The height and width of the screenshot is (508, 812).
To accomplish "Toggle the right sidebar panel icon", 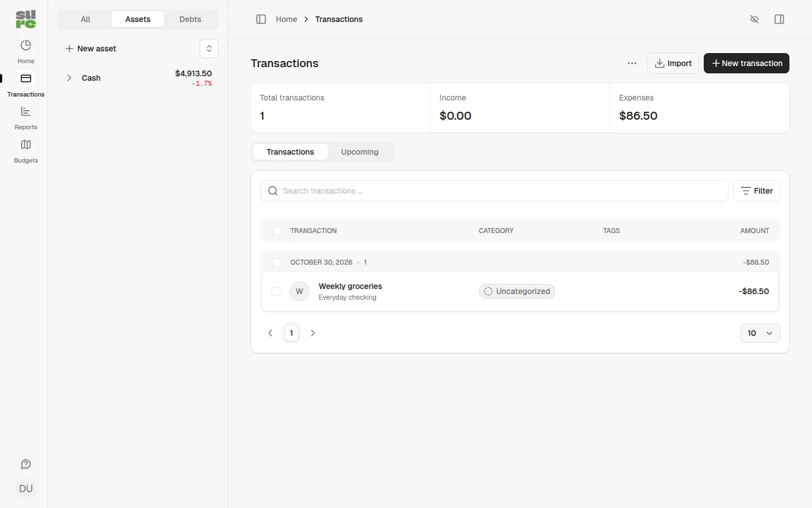I will [x=779, y=19].
